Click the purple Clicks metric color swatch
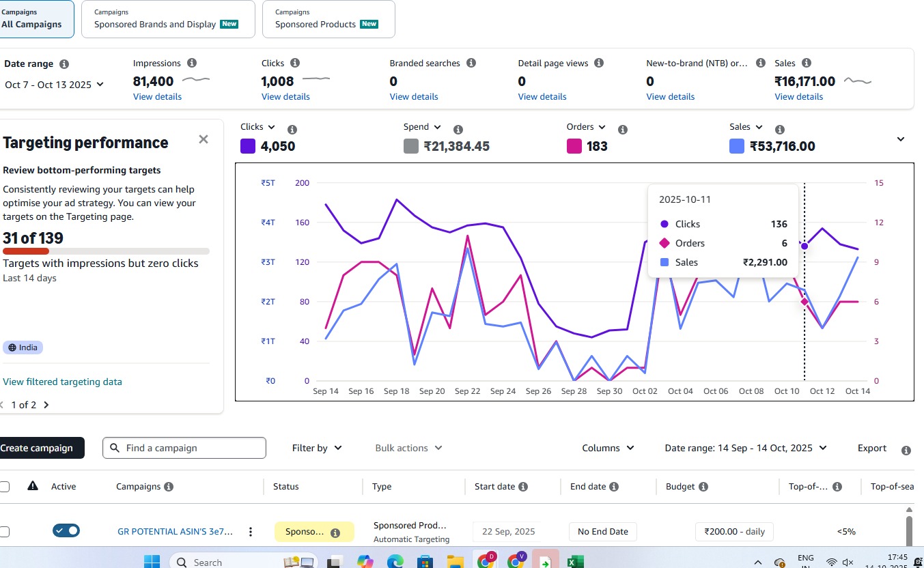Screen dimensions: 924x568 pos(248,146)
